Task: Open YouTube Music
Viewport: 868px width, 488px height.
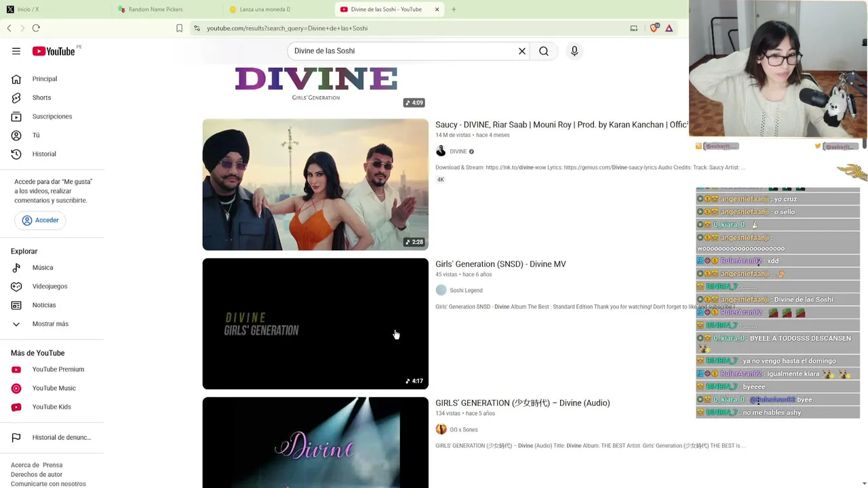Action: (x=54, y=388)
